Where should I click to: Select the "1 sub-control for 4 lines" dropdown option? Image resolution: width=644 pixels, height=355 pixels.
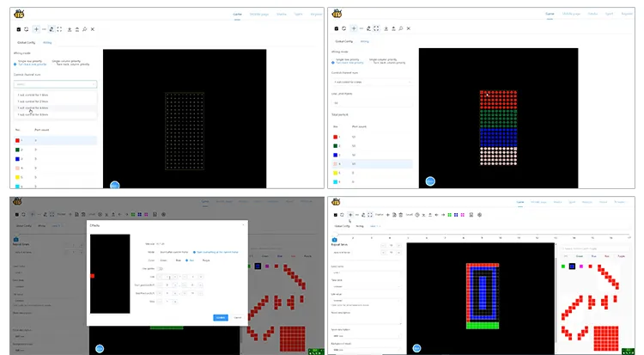pos(33,107)
